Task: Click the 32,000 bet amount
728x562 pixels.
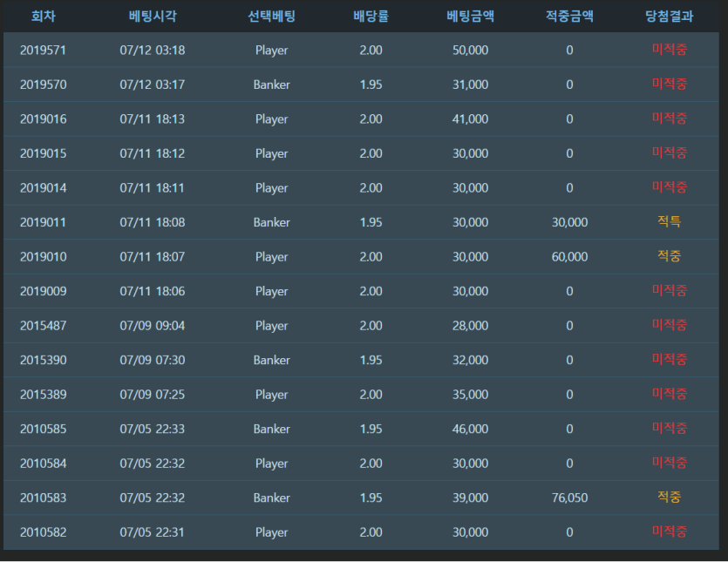Action: pyautogui.click(x=470, y=360)
